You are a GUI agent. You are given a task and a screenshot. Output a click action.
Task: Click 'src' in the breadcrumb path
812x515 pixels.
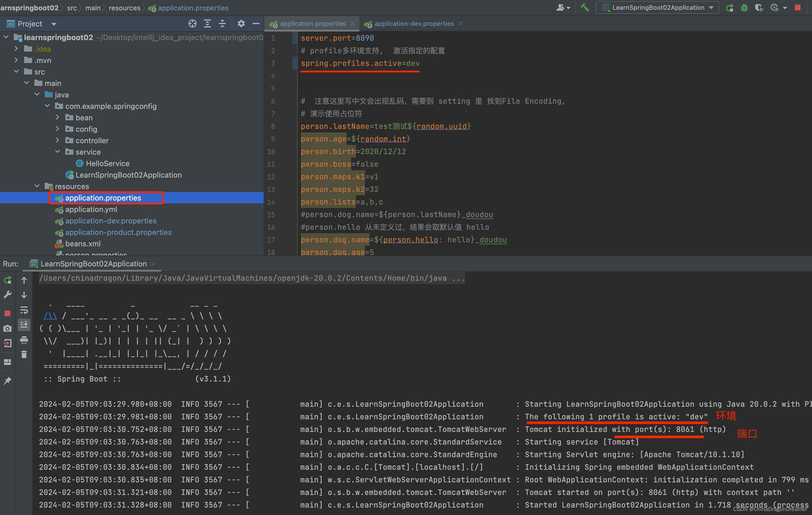tap(72, 8)
